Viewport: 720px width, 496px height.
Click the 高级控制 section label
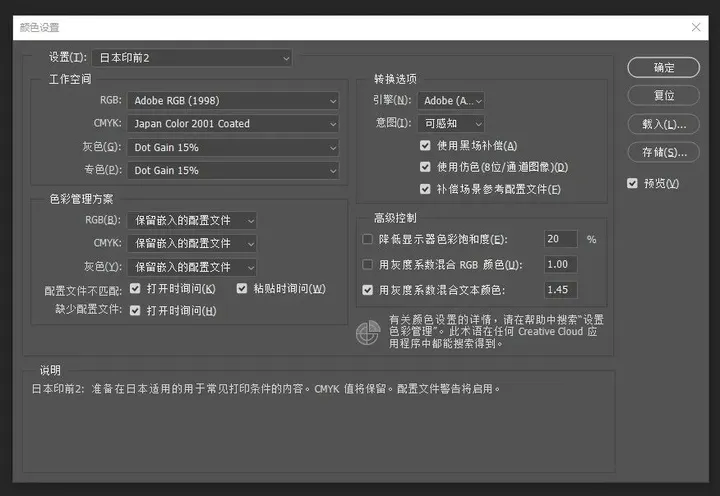tap(395, 218)
